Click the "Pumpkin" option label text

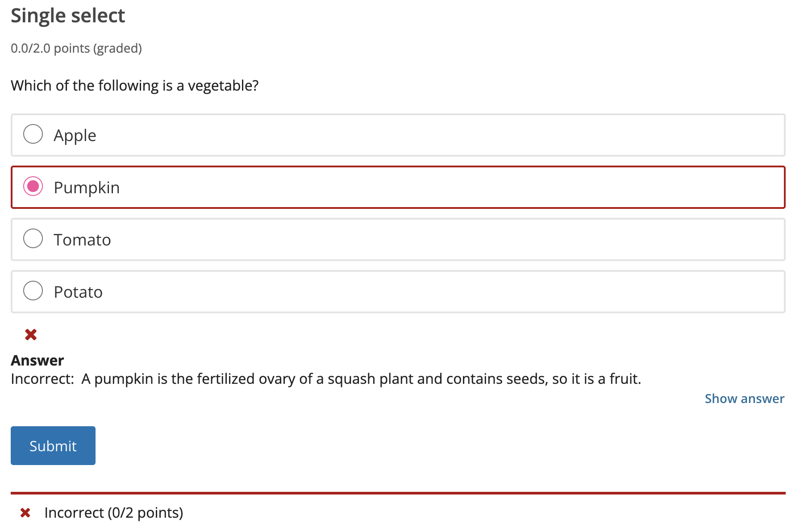pos(87,187)
